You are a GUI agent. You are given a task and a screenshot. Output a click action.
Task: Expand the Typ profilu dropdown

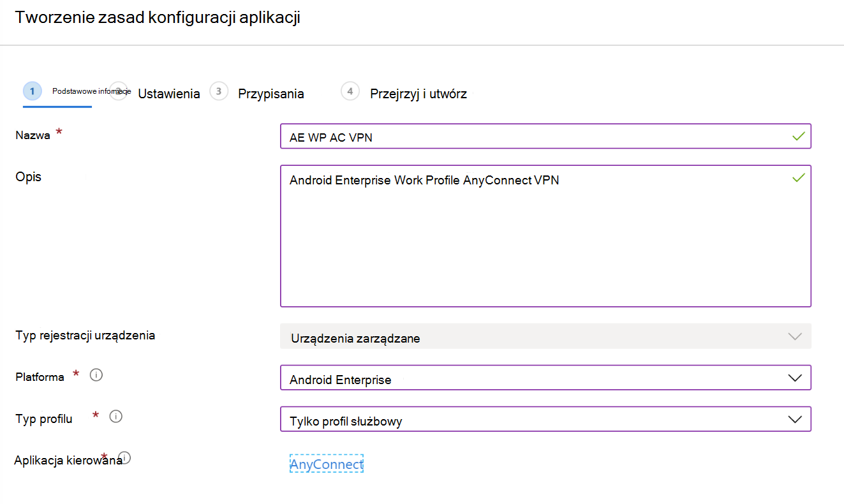click(x=545, y=419)
